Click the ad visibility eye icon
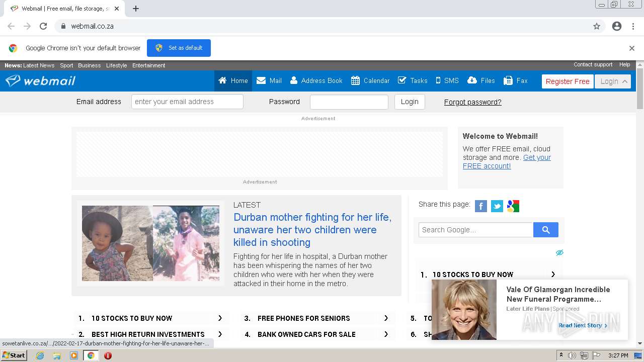Screen dimensions: 644x362 tap(559, 252)
